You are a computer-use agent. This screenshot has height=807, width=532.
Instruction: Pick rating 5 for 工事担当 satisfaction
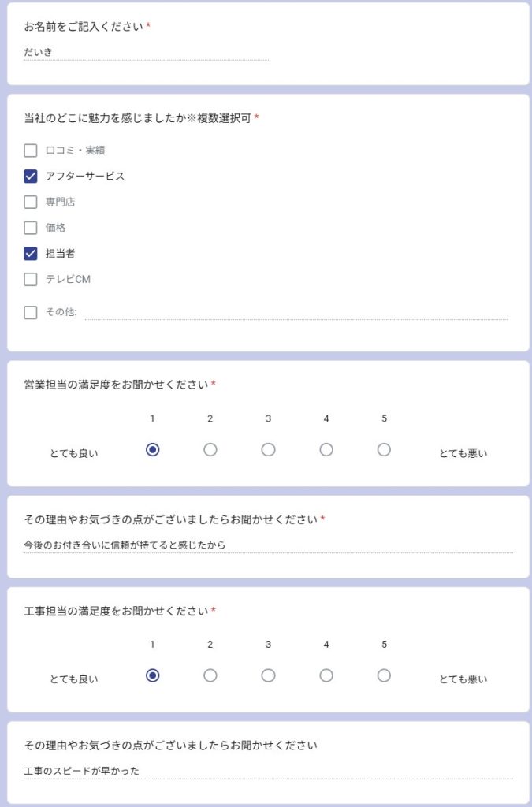click(384, 675)
